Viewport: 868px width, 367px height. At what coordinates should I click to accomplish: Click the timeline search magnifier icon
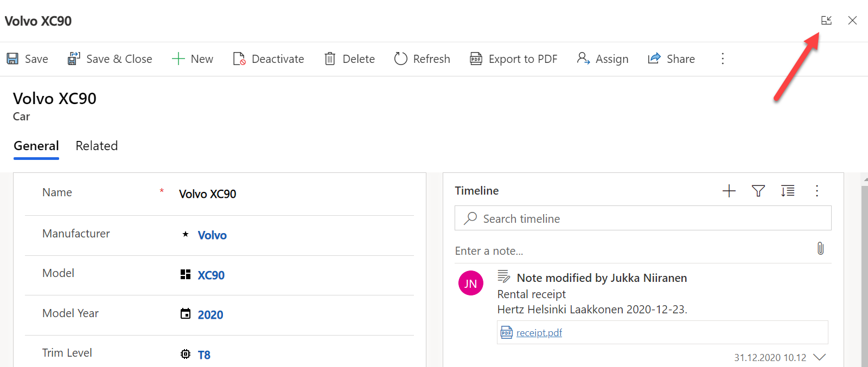coord(470,218)
